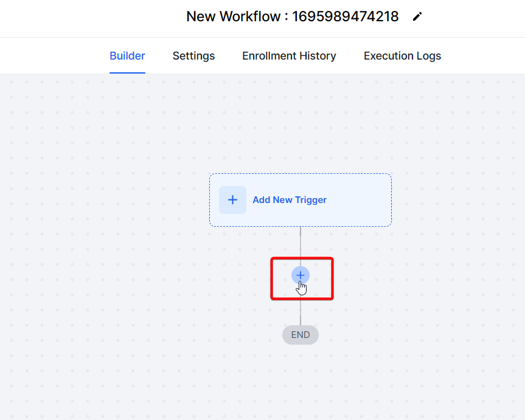This screenshot has height=420, width=525.
Task: Select the dashed Add New Trigger card
Action: pyautogui.click(x=300, y=199)
